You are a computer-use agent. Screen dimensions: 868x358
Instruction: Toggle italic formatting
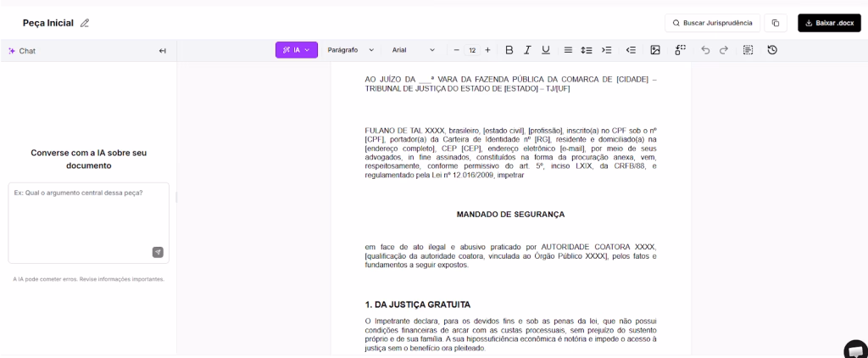point(527,50)
